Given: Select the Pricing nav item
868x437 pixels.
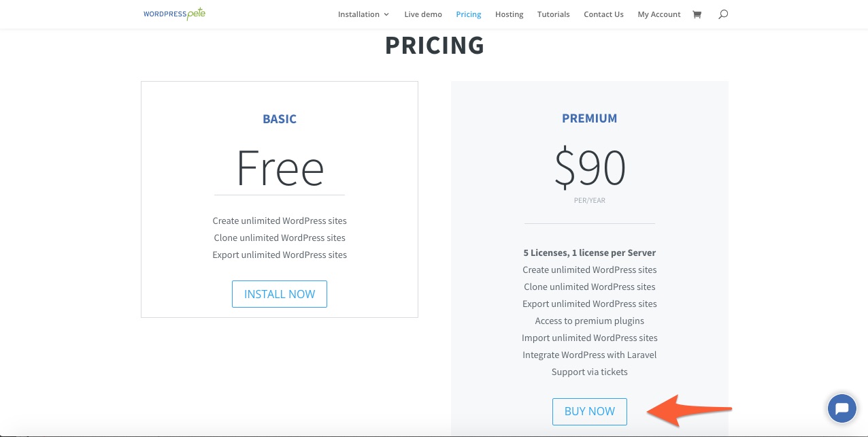Looking at the screenshot, I should tap(469, 14).
